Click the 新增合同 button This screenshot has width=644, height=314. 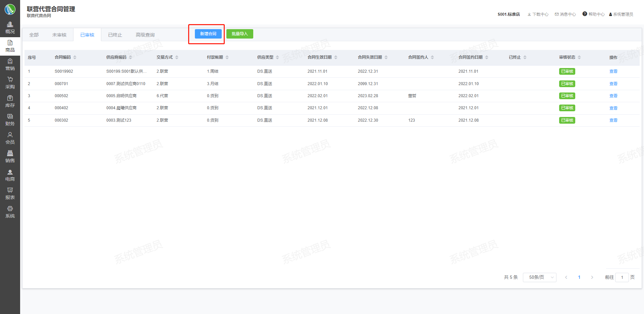click(208, 34)
